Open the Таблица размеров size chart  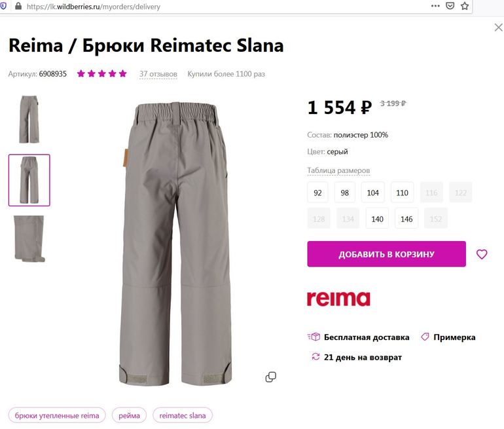click(338, 171)
